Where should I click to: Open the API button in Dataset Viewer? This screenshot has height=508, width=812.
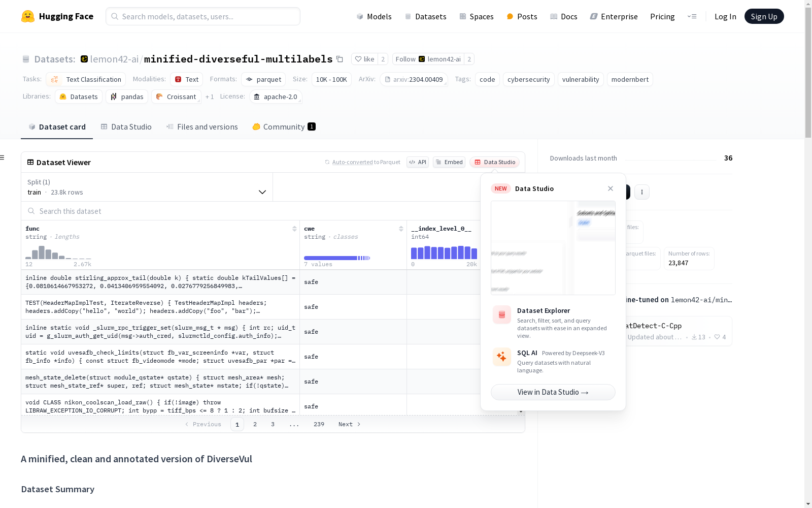coord(418,162)
